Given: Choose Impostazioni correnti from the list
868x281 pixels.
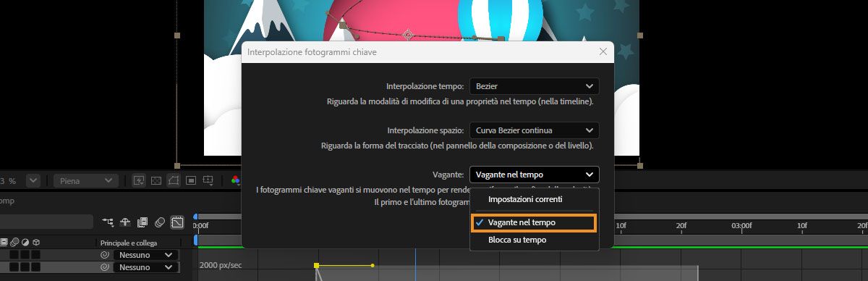Looking at the screenshot, I should 525,199.
